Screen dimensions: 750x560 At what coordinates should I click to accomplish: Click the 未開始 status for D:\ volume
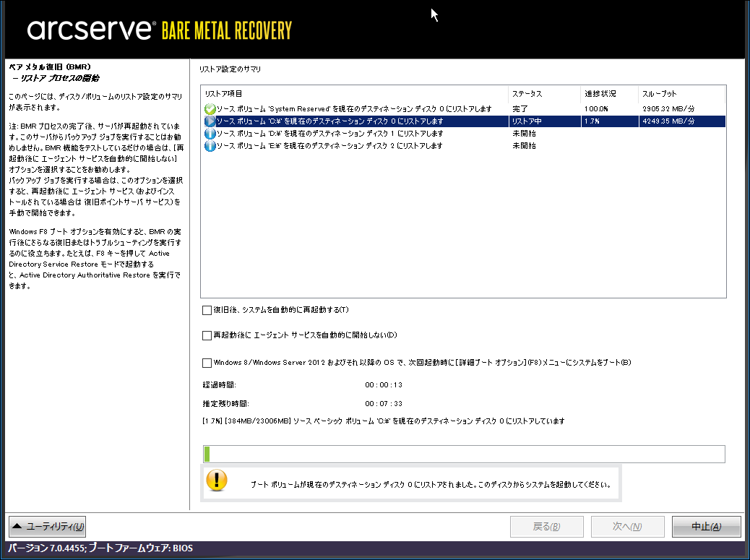tap(524, 134)
